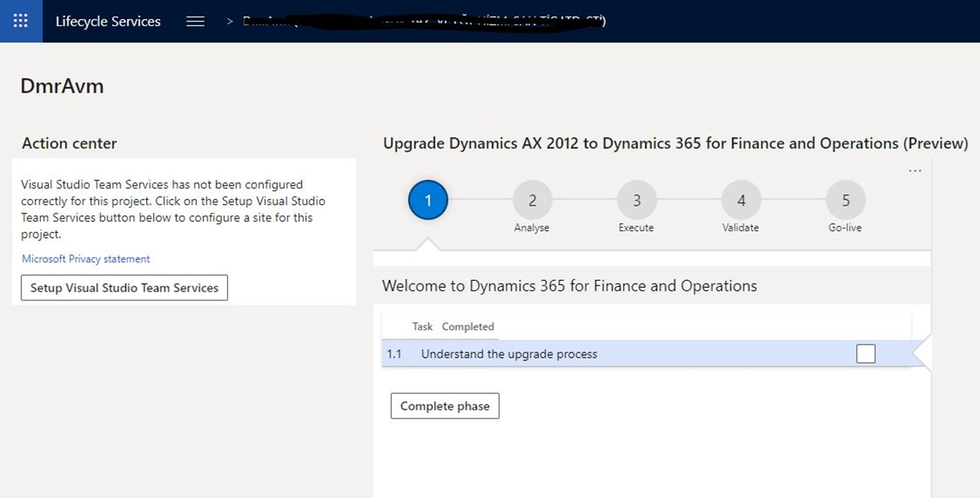The height and width of the screenshot is (498, 980).
Task: Open the hamburger navigation menu
Action: (x=196, y=22)
